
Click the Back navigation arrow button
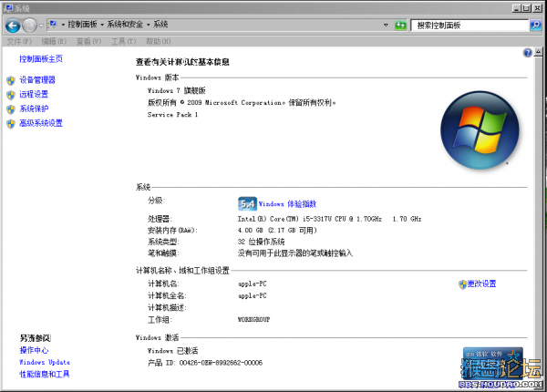coord(13,26)
